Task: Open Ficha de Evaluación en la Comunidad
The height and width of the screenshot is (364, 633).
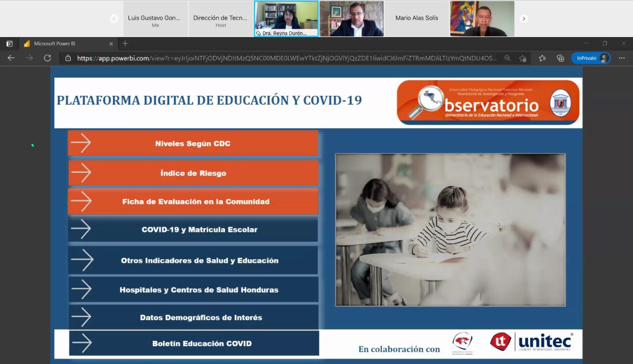Action: [x=193, y=202]
